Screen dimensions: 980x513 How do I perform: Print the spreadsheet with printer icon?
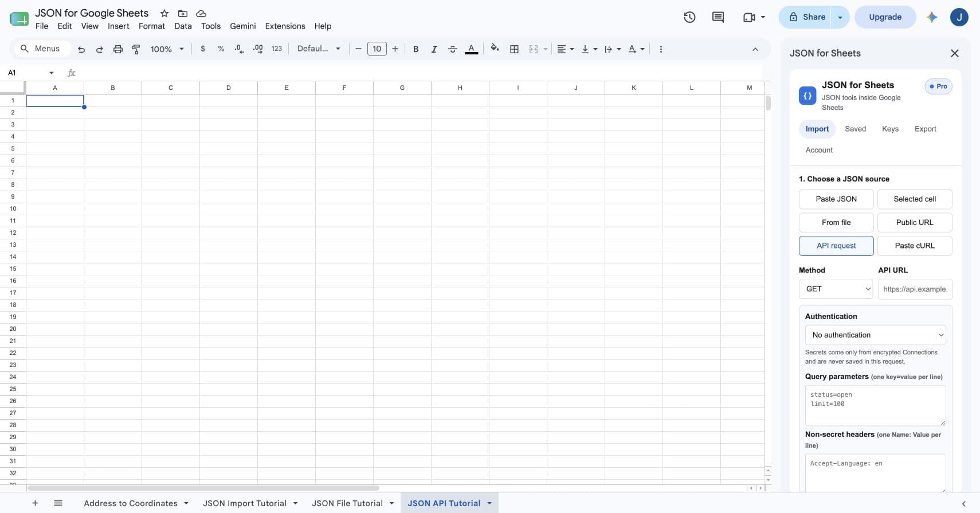117,49
